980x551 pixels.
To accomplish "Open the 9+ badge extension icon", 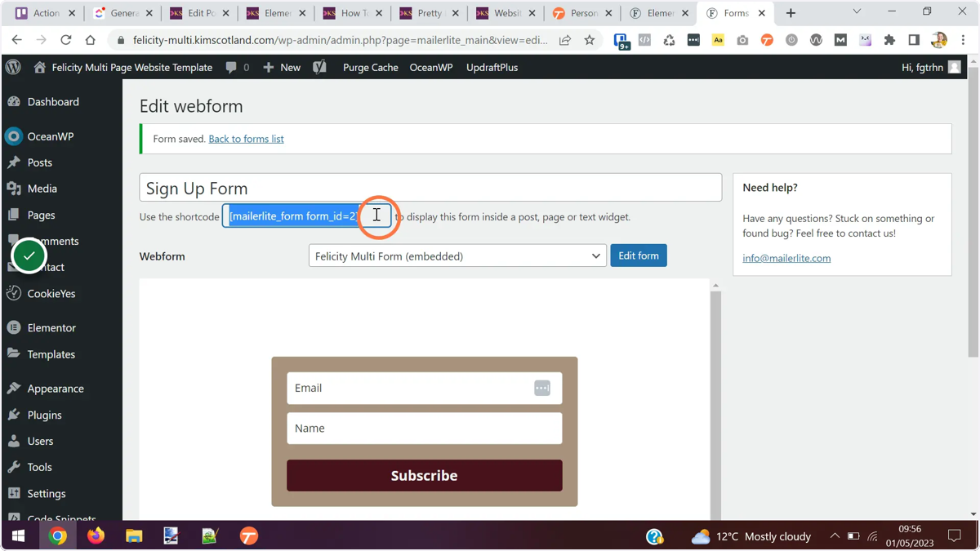I will [x=621, y=41].
